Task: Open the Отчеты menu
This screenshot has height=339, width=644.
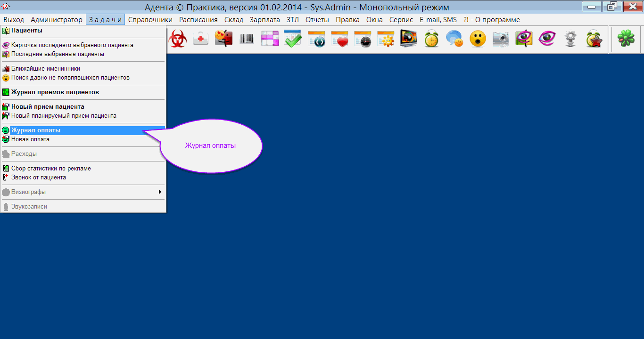Action: (x=317, y=20)
